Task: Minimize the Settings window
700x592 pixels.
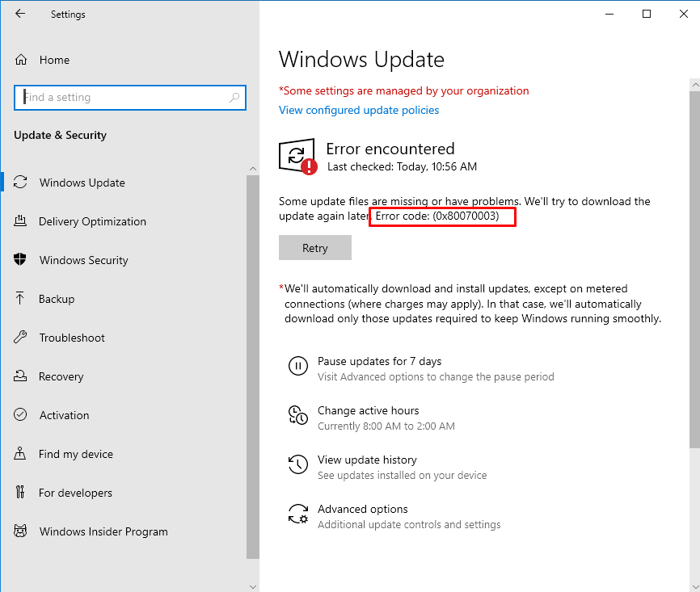Action: click(x=609, y=14)
